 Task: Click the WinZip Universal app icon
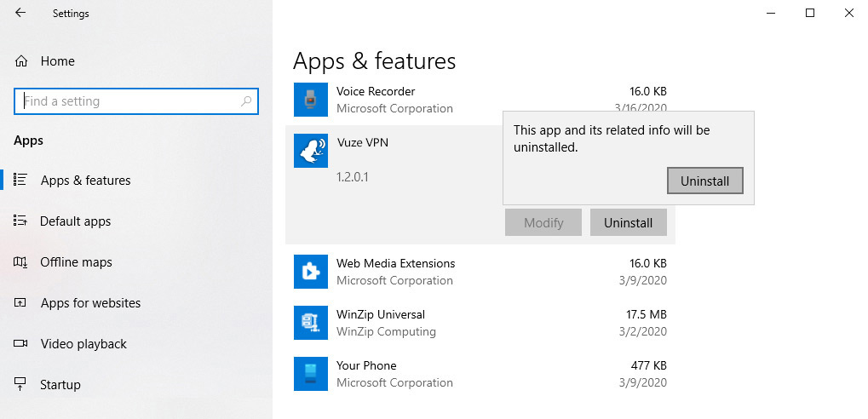coord(311,323)
